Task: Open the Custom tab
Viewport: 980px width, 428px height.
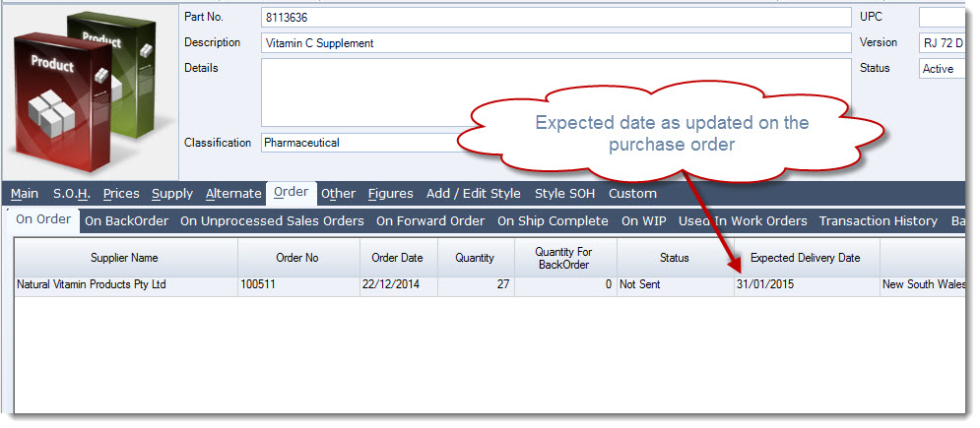Action: [x=632, y=194]
